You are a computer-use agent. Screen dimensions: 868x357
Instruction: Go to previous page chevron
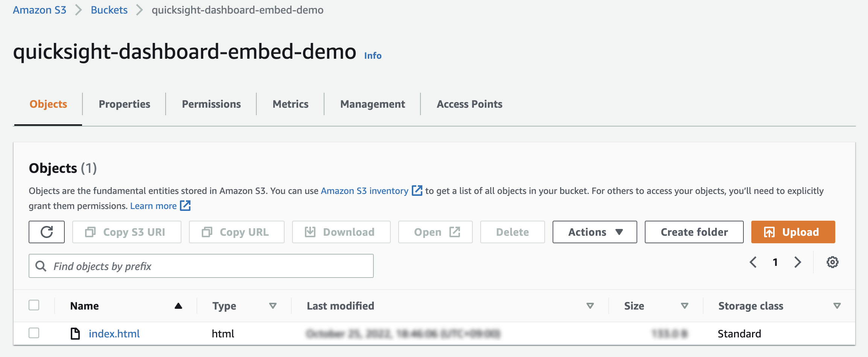tap(753, 262)
